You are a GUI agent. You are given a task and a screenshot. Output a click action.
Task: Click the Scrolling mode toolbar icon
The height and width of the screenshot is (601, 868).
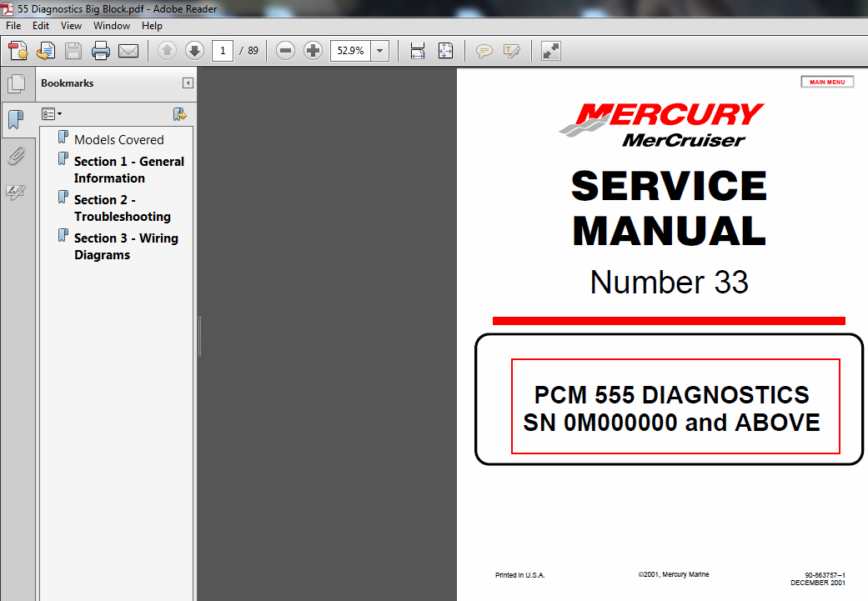click(x=418, y=51)
